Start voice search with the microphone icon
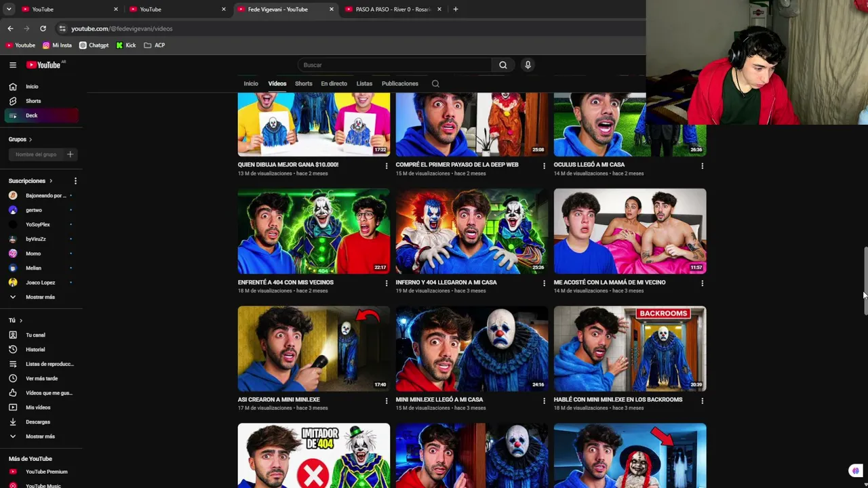This screenshot has width=868, height=488. pyautogui.click(x=528, y=65)
